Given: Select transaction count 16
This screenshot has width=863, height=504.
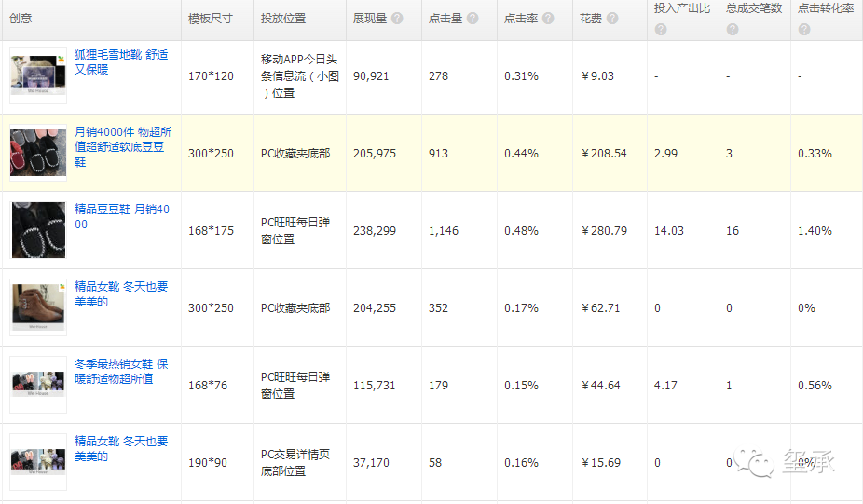Looking at the screenshot, I should pyautogui.click(x=732, y=230).
